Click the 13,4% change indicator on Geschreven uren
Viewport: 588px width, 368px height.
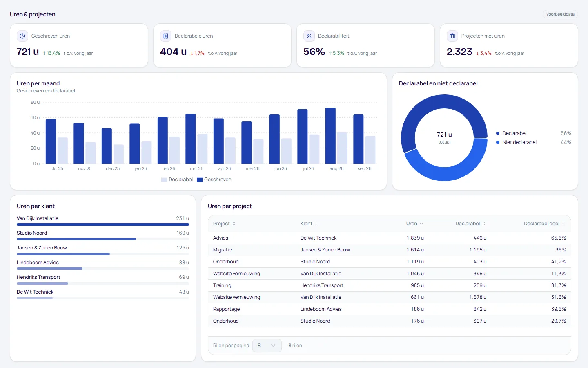click(51, 53)
